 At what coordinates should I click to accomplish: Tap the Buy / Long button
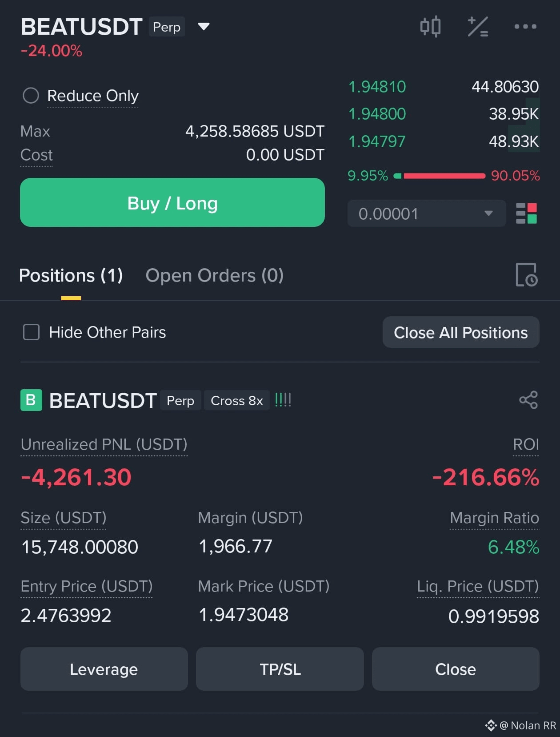[172, 202]
